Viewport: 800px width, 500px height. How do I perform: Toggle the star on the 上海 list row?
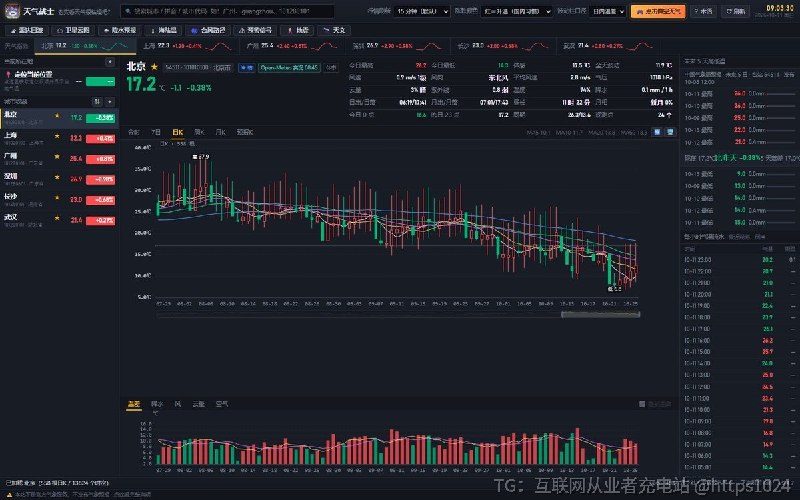tap(57, 137)
